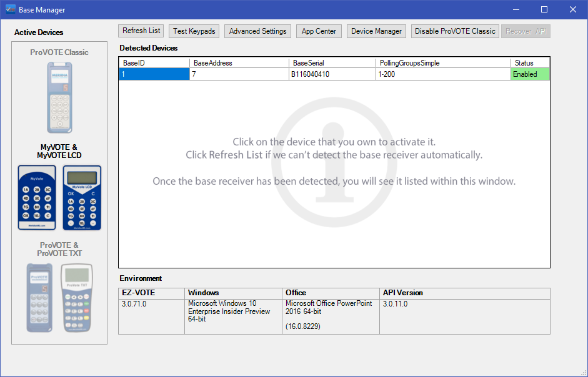The height and width of the screenshot is (377, 588).
Task: Select the MyVote keypad without LCD
Action: tap(37, 197)
